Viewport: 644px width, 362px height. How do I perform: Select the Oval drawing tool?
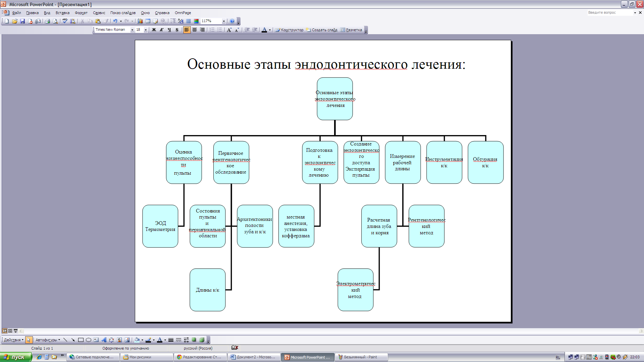coord(89,340)
